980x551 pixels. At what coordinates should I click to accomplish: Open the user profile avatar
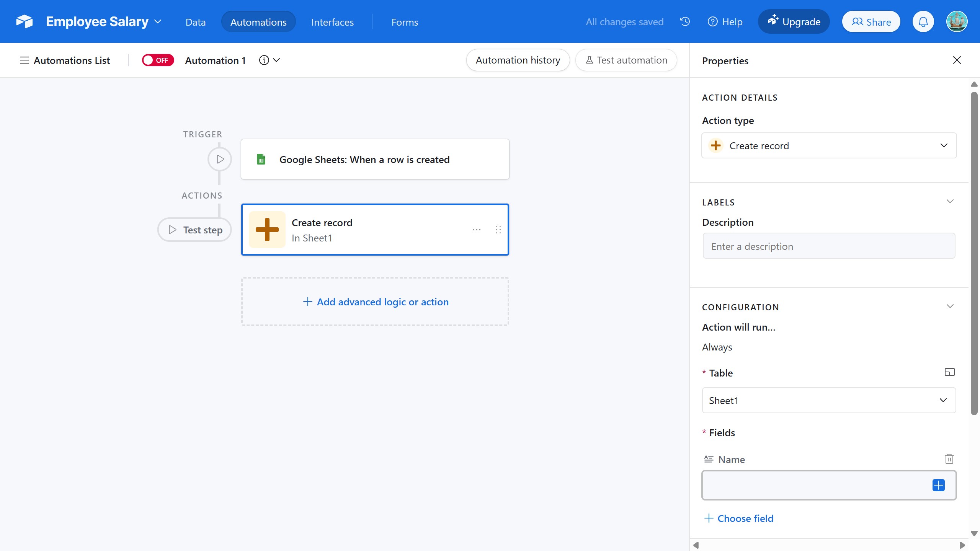[x=957, y=22]
